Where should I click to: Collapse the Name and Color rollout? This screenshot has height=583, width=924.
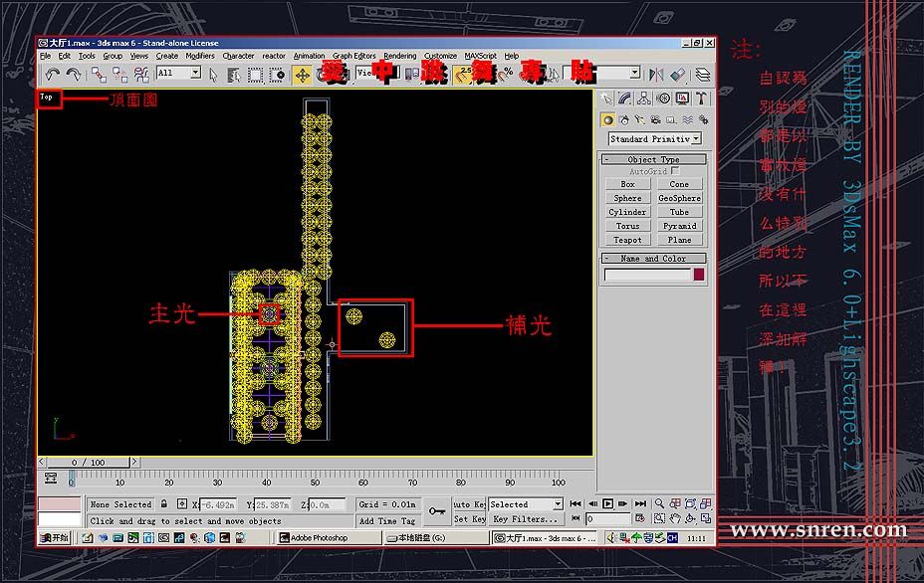click(653, 259)
